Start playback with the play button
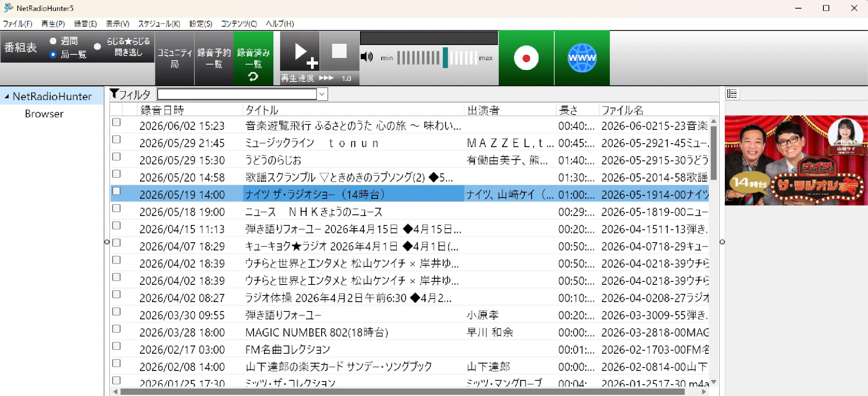 point(300,52)
